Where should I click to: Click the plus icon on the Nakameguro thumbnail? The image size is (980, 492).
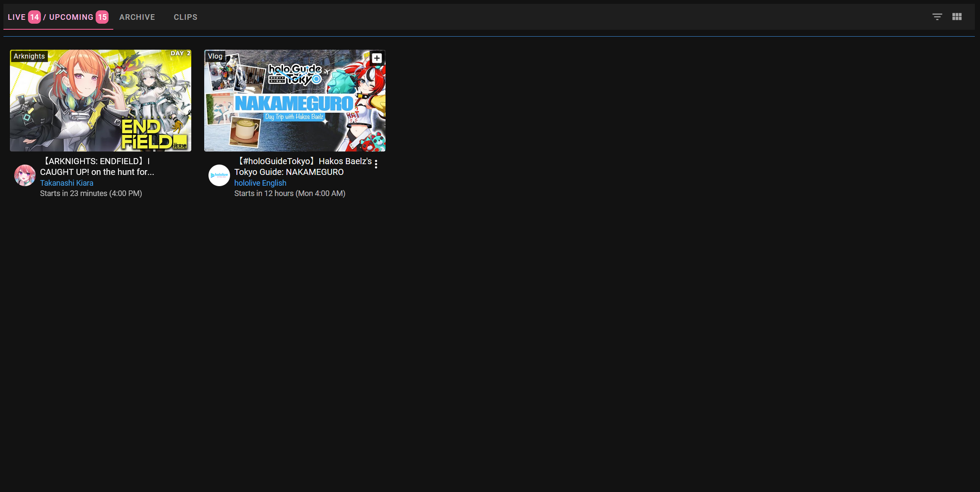(376, 58)
